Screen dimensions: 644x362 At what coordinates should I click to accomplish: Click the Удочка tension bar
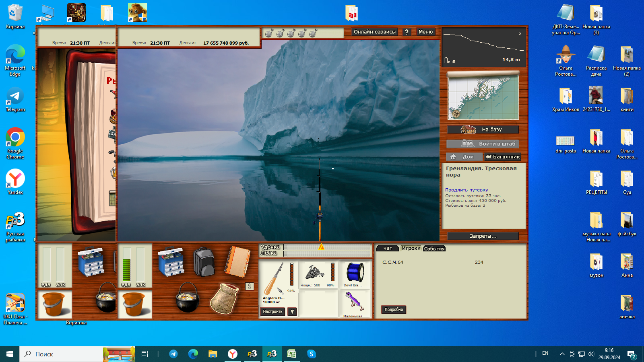pyautogui.click(x=328, y=247)
